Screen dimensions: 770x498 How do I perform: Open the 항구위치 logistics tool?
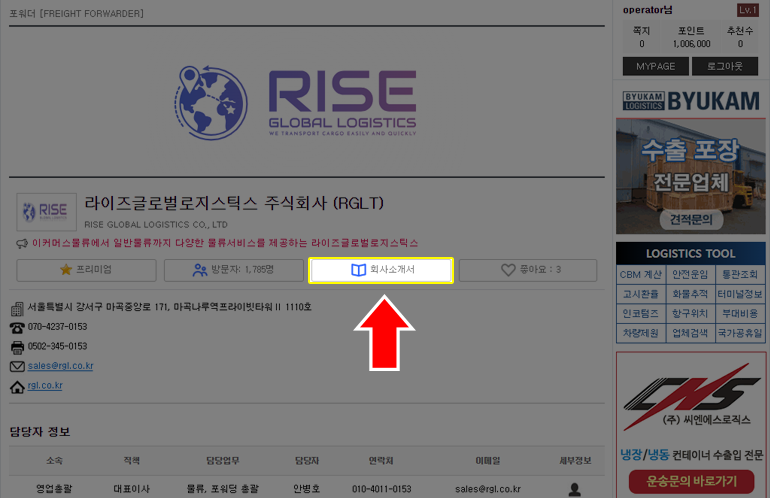(x=690, y=313)
